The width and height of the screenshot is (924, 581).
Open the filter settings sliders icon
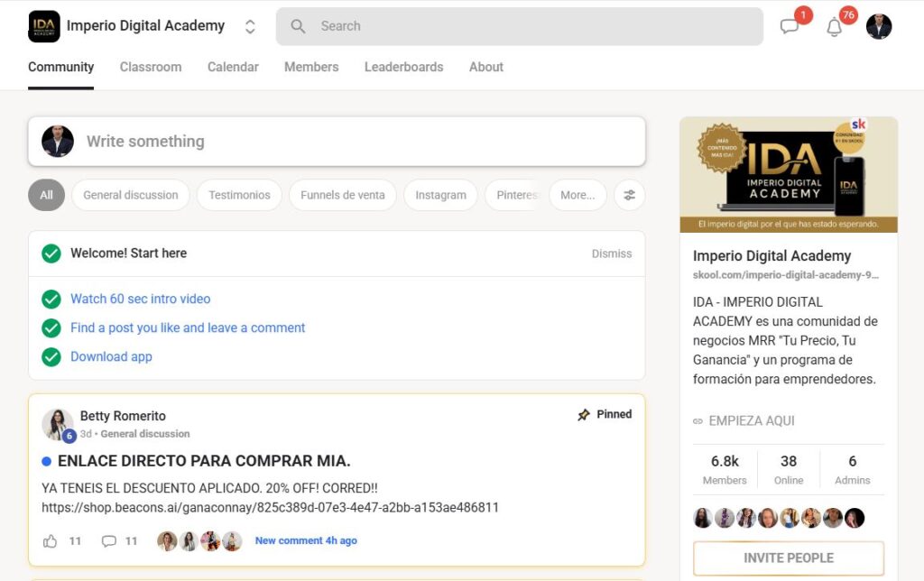630,195
